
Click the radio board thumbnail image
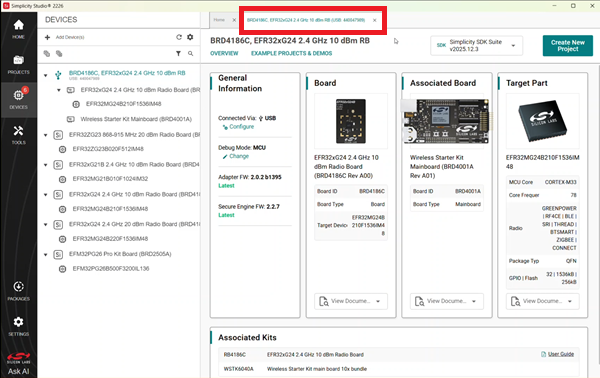(351, 121)
